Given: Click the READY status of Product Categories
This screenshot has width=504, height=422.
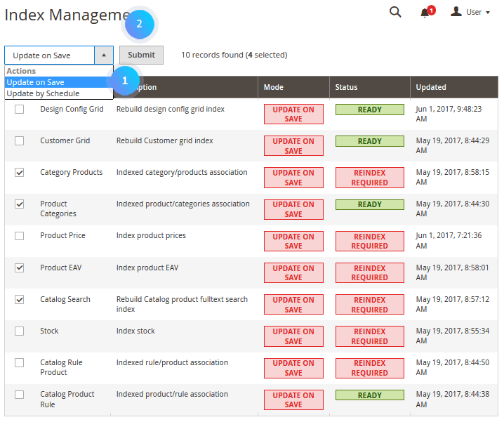Looking at the screenshot, I should (370, 204).
